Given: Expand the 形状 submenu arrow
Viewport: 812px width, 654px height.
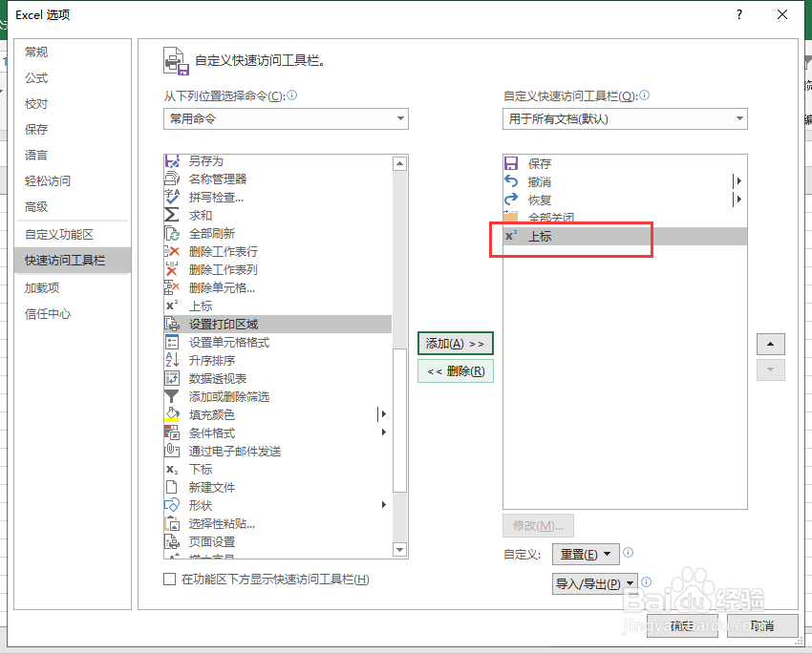Looking at the screenshot, I should 384,504.
